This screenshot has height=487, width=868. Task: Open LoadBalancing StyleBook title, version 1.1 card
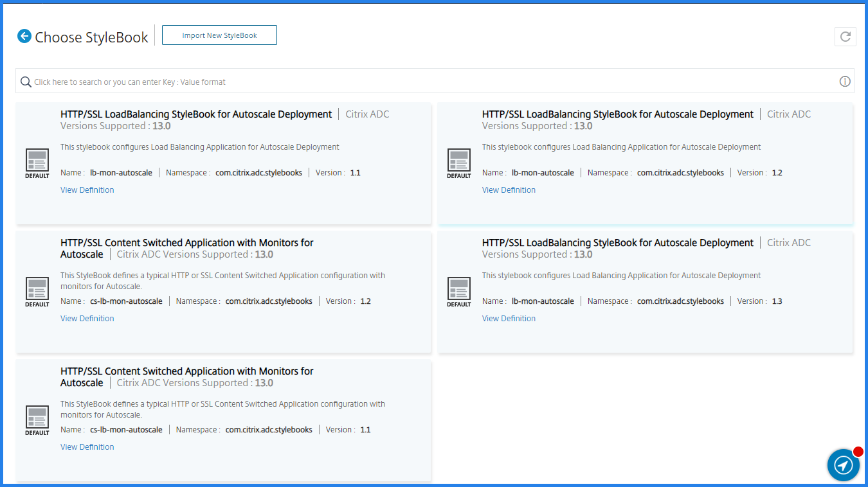coord(196,114)
